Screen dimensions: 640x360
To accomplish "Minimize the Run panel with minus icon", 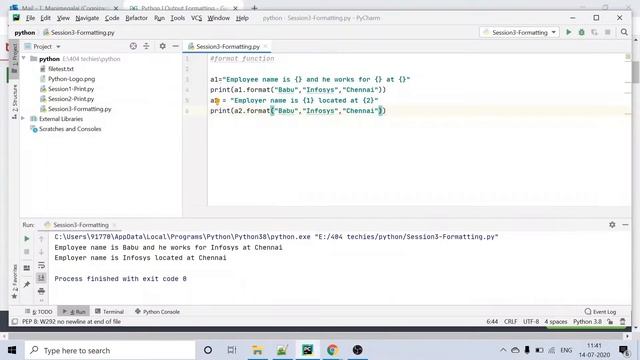I will (x=625, y=224).
